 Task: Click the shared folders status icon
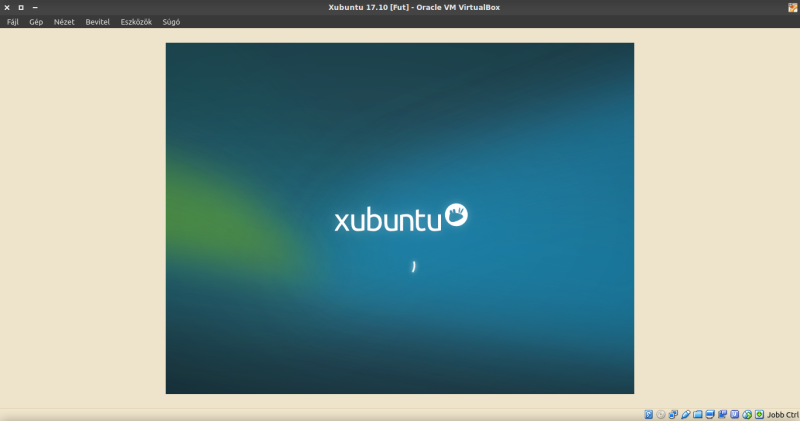[x=698, y=414]
